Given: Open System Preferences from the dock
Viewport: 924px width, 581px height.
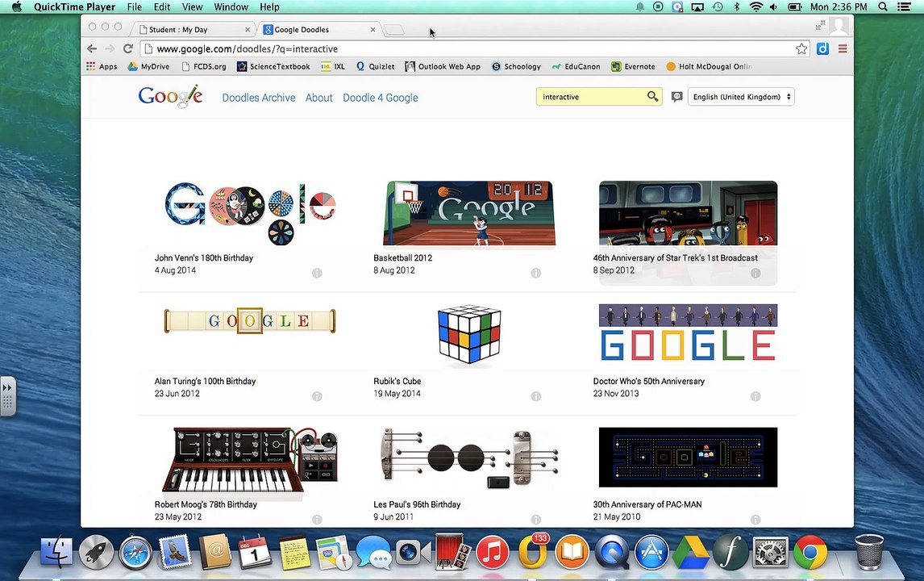Looking at the screenshot, I should pyautogui.click(x=770, y=554).
